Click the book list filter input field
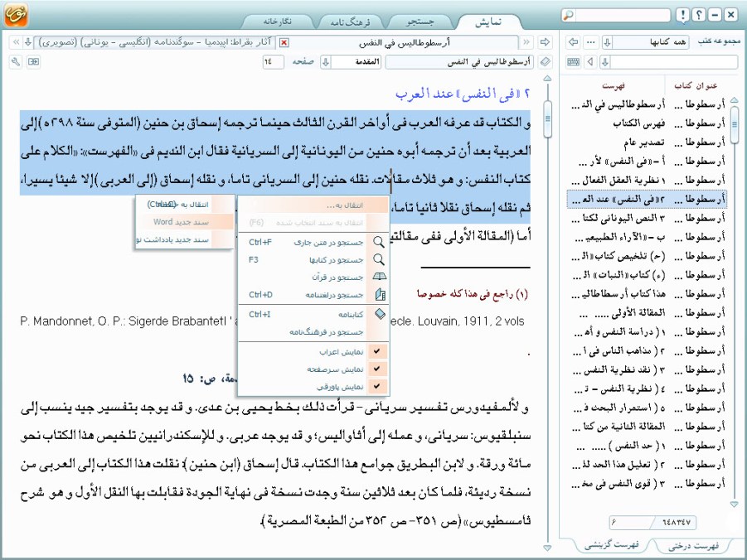Screen dimensions: 747x560 (x=674, y=62)
